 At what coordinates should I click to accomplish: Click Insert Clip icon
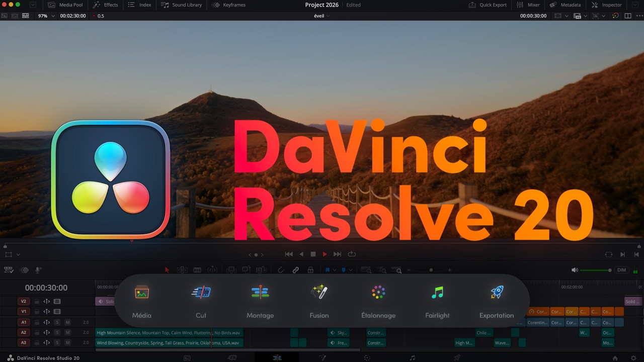coord(231,270)
